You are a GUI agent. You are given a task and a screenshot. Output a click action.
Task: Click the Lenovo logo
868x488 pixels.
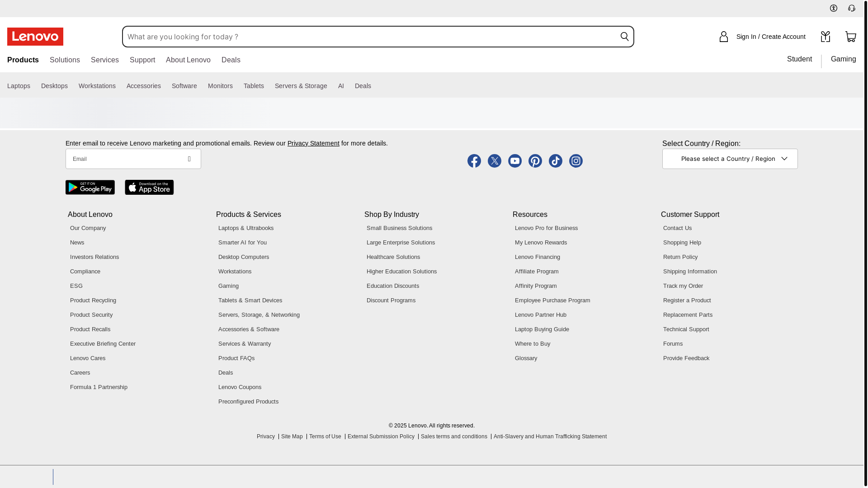[35, 37]
